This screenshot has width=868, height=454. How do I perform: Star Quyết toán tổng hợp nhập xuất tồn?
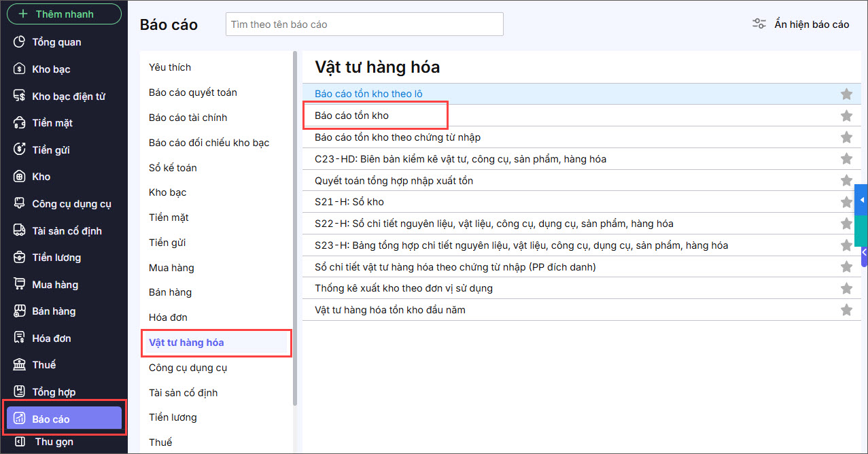[x=846, y=181]
